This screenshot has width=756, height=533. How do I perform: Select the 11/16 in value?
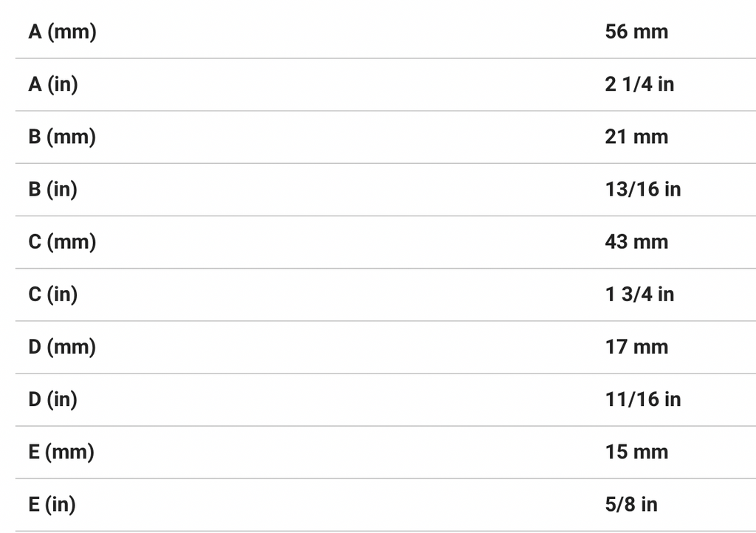(642, 399)
